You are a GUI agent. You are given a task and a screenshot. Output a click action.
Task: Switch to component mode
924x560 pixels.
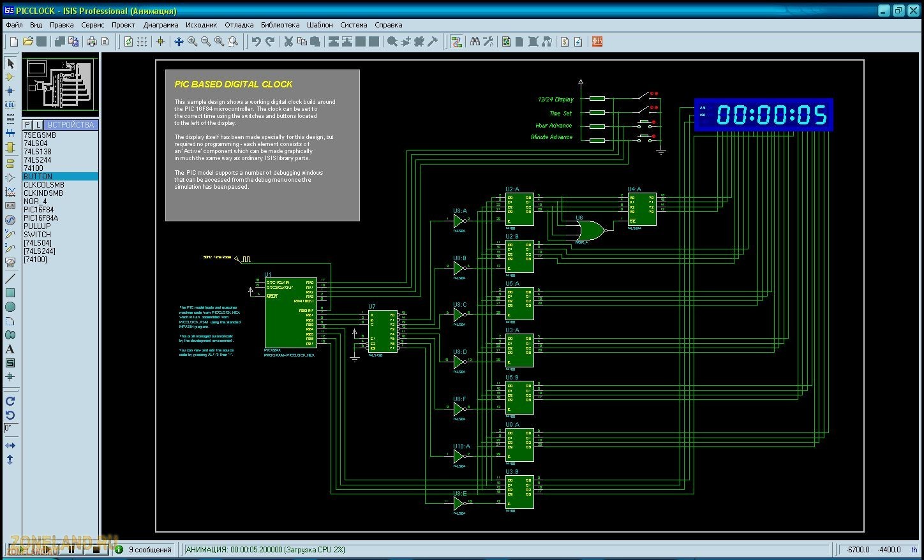[x=10, y=77]
